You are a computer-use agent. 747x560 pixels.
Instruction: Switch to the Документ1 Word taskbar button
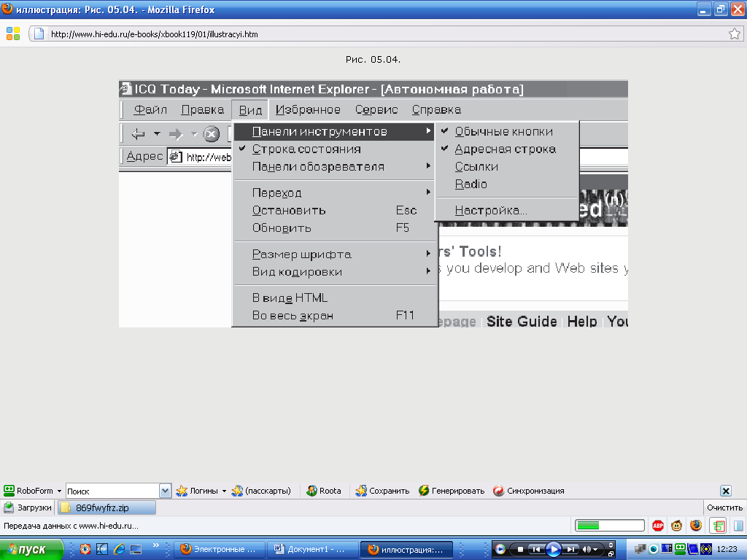point(312,550)
